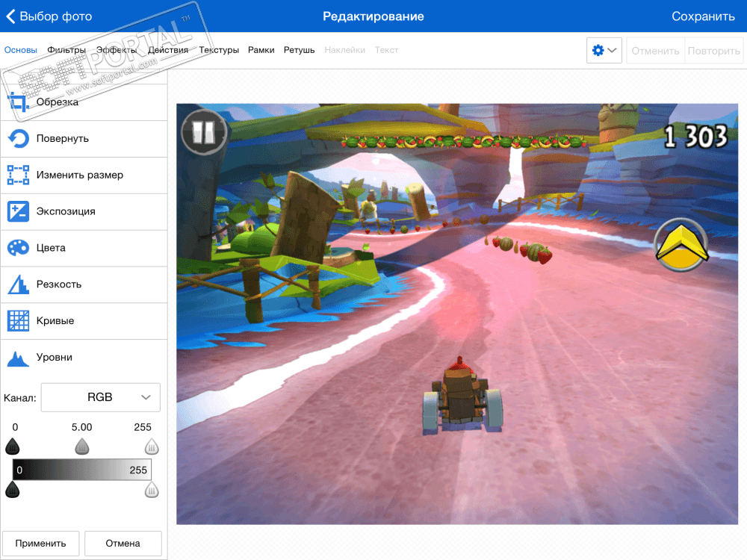Tap the back arrow chevron icon
This screenshot has width=747, height=560.
click(10, 16)
